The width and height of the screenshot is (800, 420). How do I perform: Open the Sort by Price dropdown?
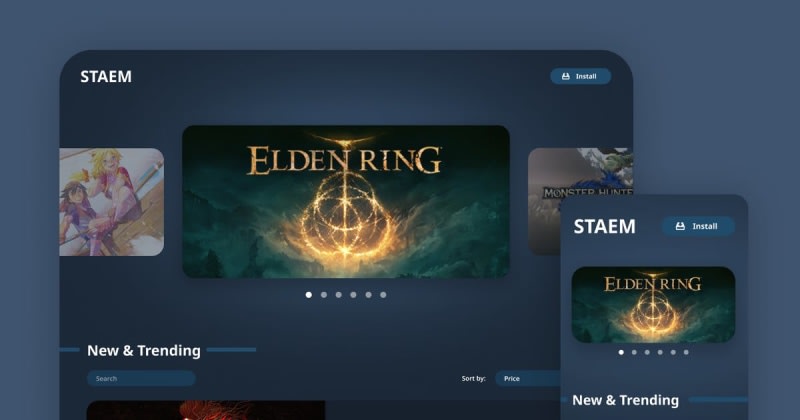(x=528, y=379)
